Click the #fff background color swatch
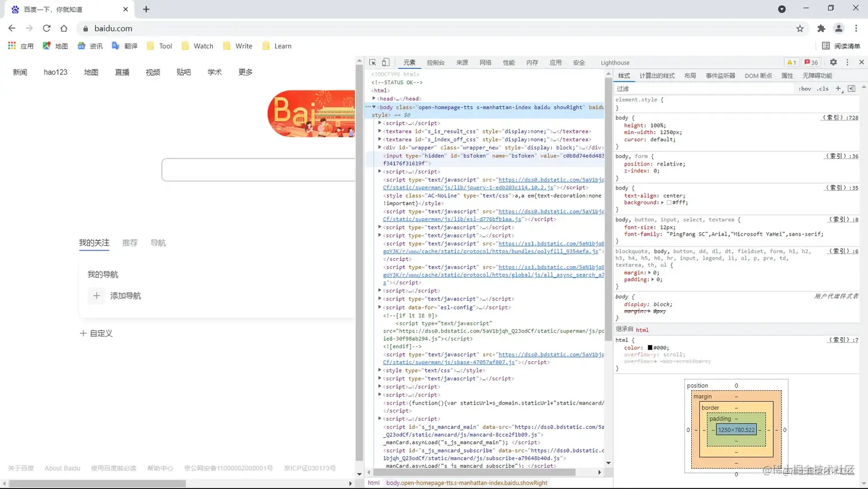The width and height of the screenshot is (868, 489). pos(669,203)
